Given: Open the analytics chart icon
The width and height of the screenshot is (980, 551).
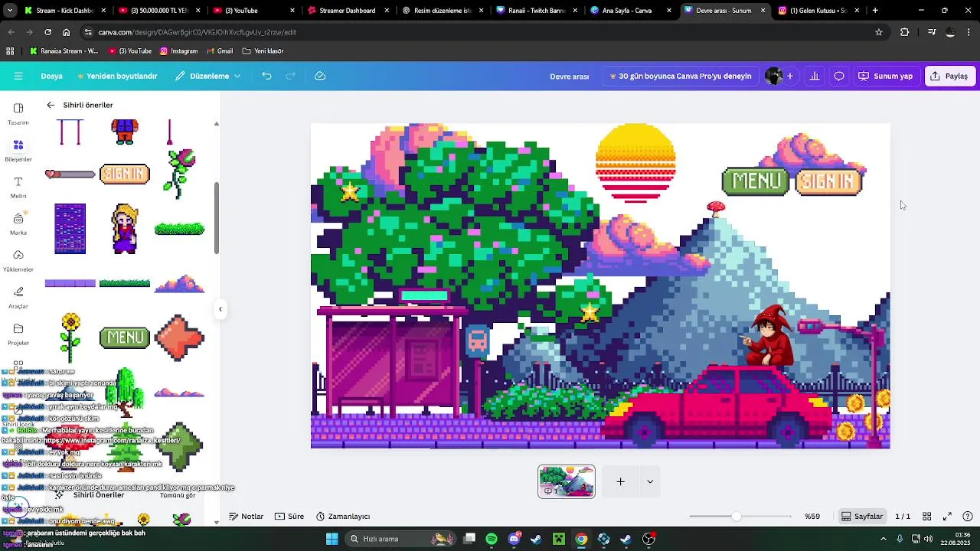Looking at the screenshot, I should 815,76.
